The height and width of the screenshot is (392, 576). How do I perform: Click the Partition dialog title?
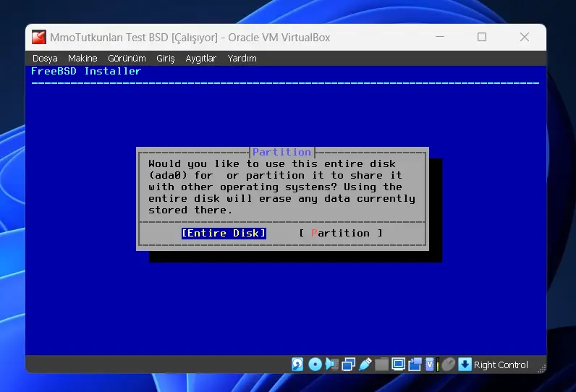point(281,152)
